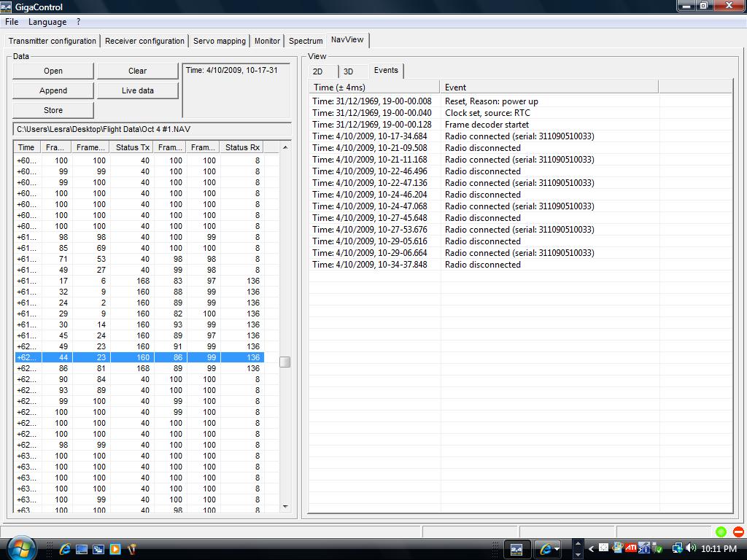The image size is (747, 560).
Task: Click the Open button
Action: [x=53, y=71]
